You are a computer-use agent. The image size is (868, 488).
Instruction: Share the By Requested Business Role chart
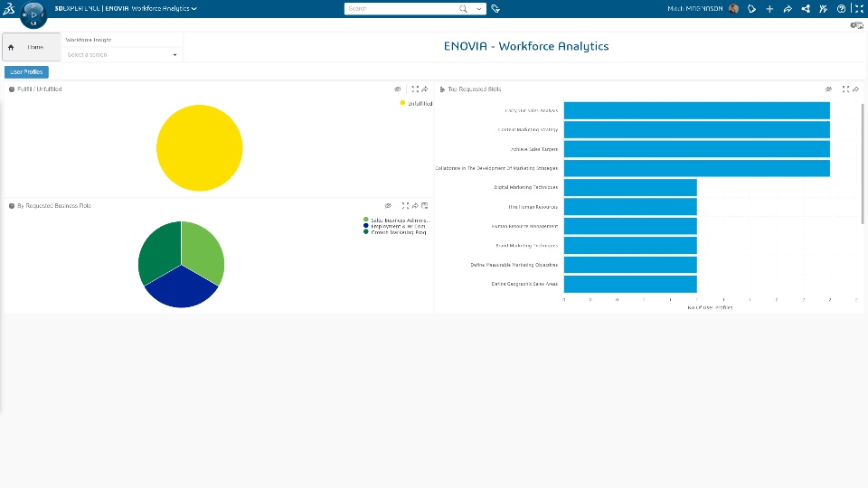tap(415, 206)
